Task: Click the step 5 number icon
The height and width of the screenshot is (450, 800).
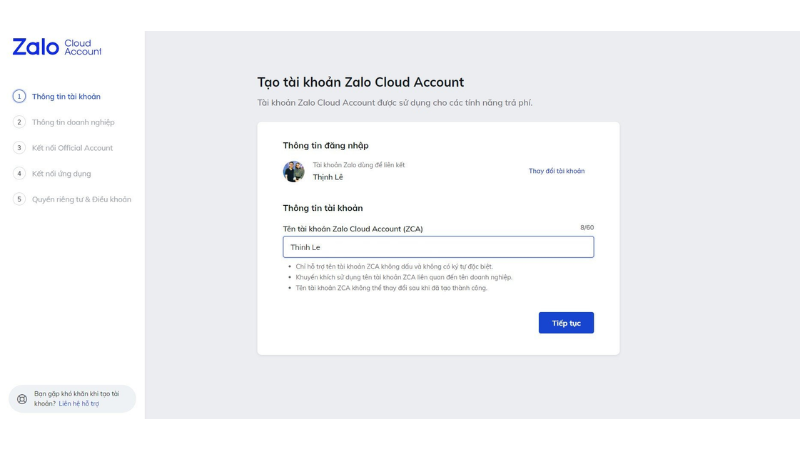Action: (x=18, y=199)
